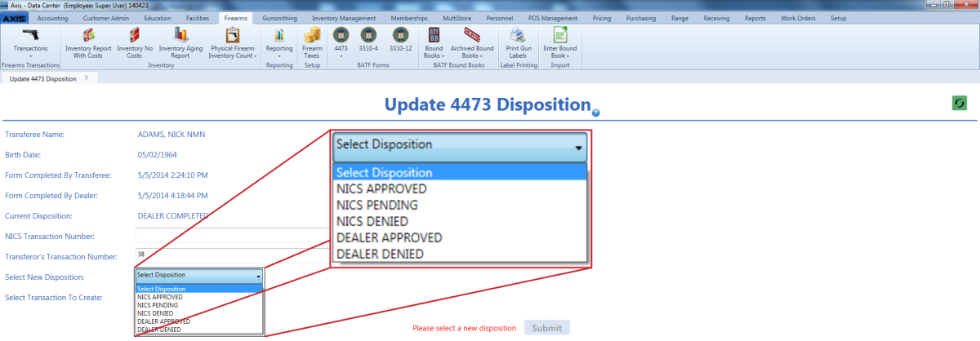
Task: Choose NICS PENDING in the form's dropdown list
Action: [x=199, y=305]
